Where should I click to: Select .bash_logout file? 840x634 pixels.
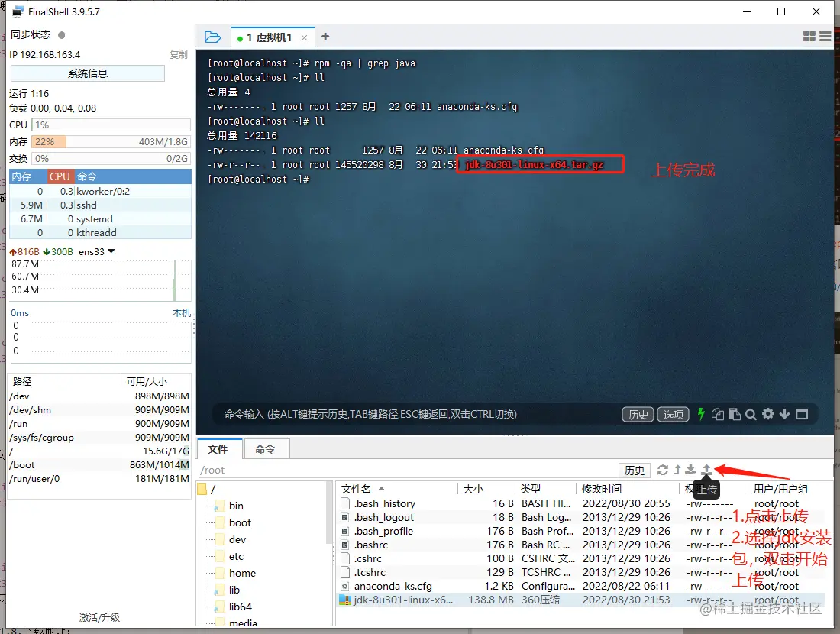383,518
